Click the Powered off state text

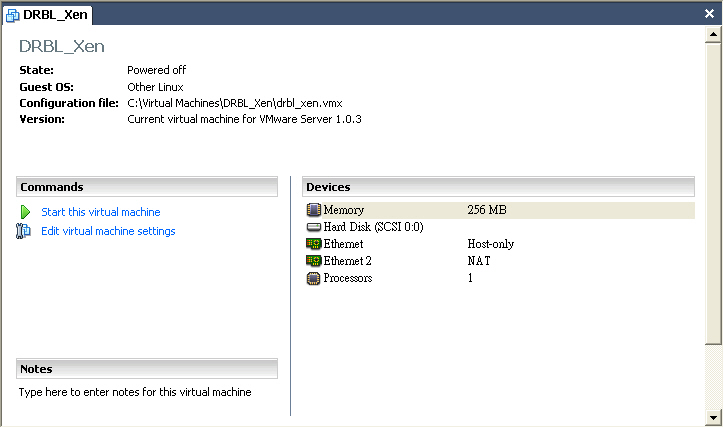click(x=157, y=70)
